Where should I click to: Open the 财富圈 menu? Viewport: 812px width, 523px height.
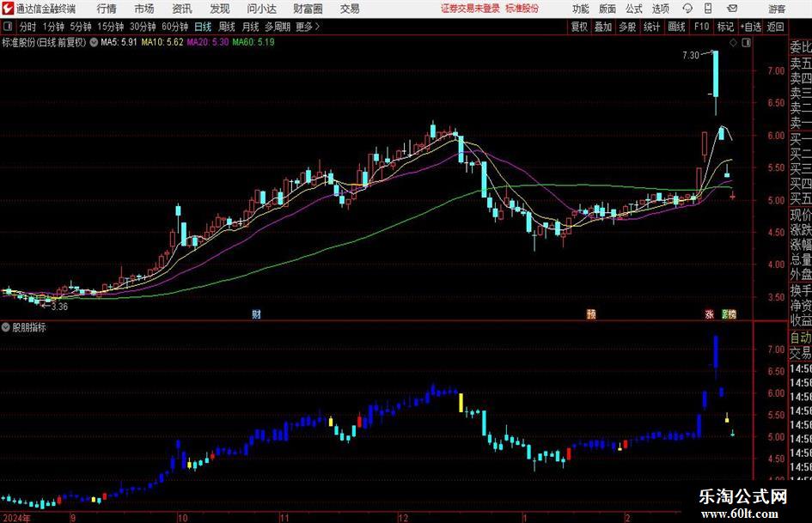click(308, 9)
